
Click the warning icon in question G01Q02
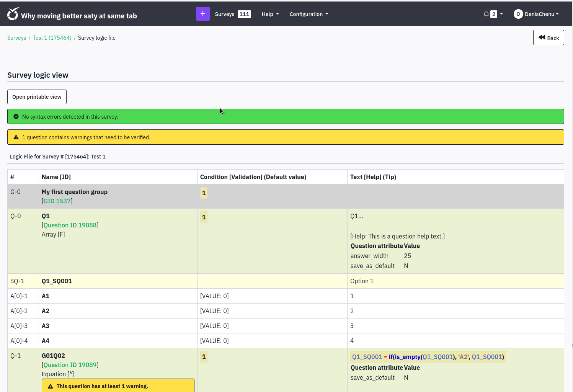pos(50,386)
